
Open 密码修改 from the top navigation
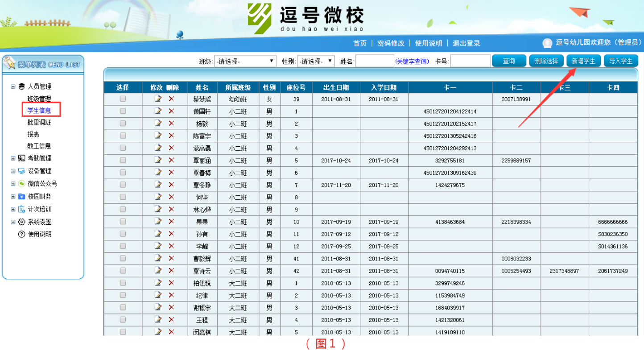point(390,43)
